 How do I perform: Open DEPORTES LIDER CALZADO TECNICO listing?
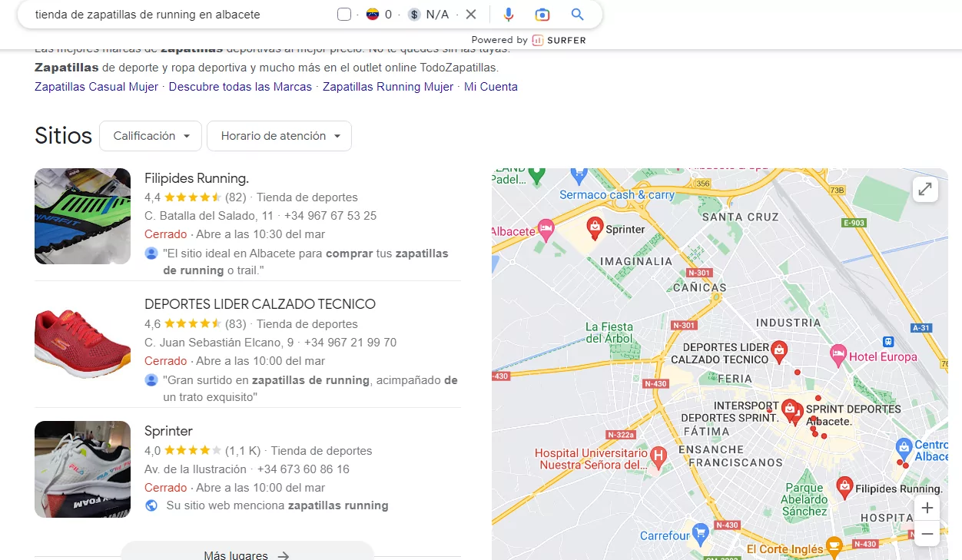pos(260,304)
